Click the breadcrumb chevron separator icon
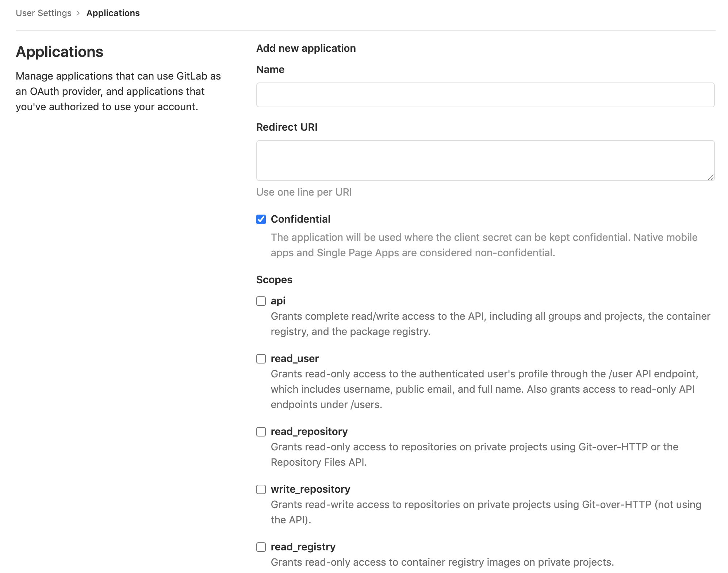The width and height of the screenshot is (728, 573). tap(78, 13)
